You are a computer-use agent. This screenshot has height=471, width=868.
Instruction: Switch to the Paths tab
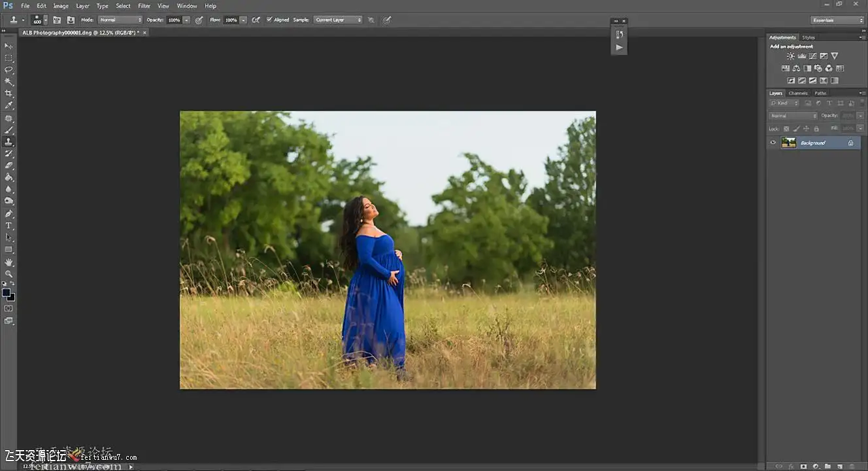(x=820, y=93)
